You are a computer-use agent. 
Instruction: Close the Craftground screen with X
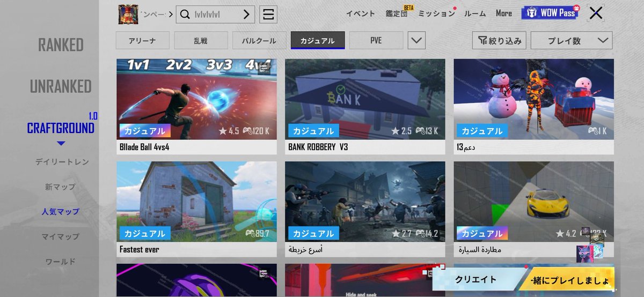(x=596, y=13)
